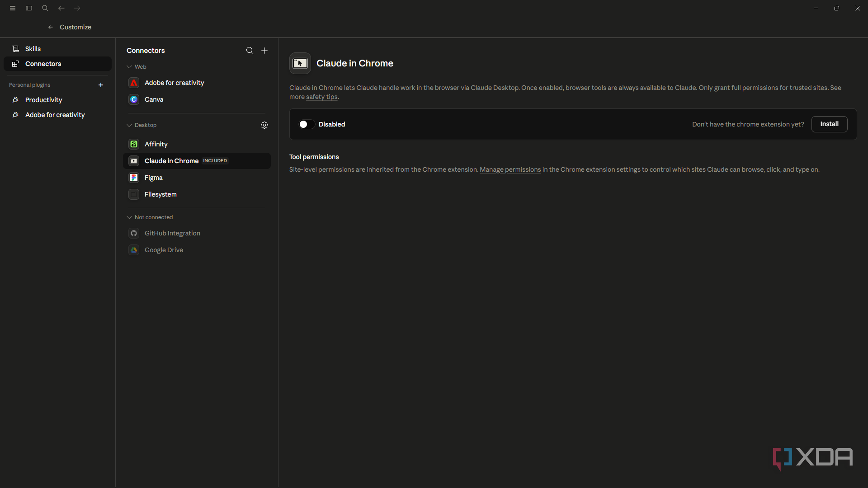The height and width of the screenshot is (488, 868).
Task: Click the Canva logo icon
Action: (x=134, y=99)
